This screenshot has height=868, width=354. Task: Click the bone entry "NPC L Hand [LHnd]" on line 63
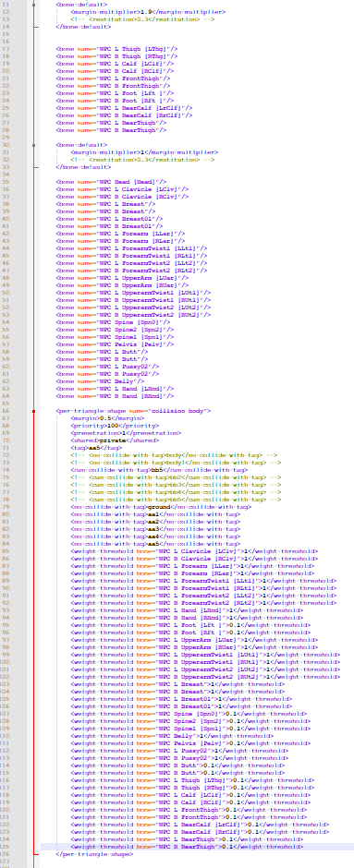(115, 389)
